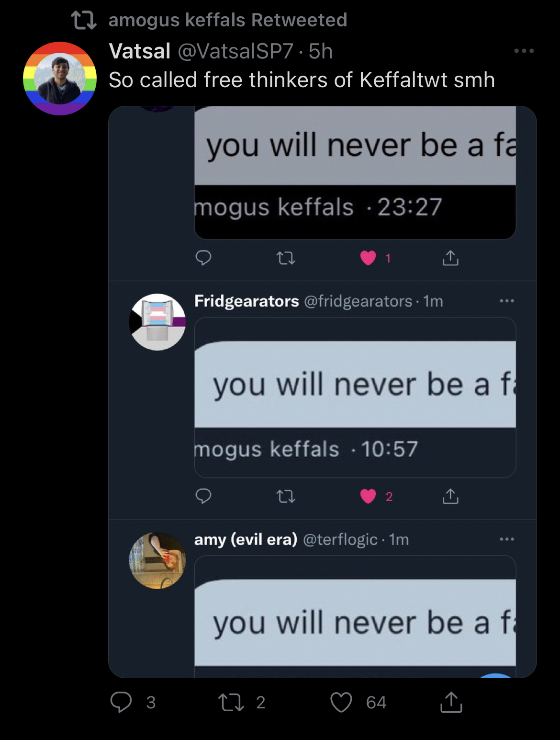
Task: Open amogus keffals Retweeted label
Action: 228,20
